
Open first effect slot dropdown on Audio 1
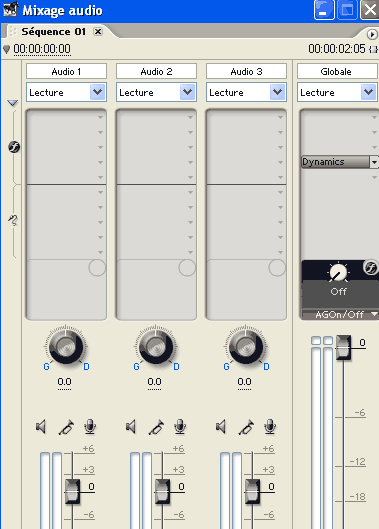(x=101, y=117)
